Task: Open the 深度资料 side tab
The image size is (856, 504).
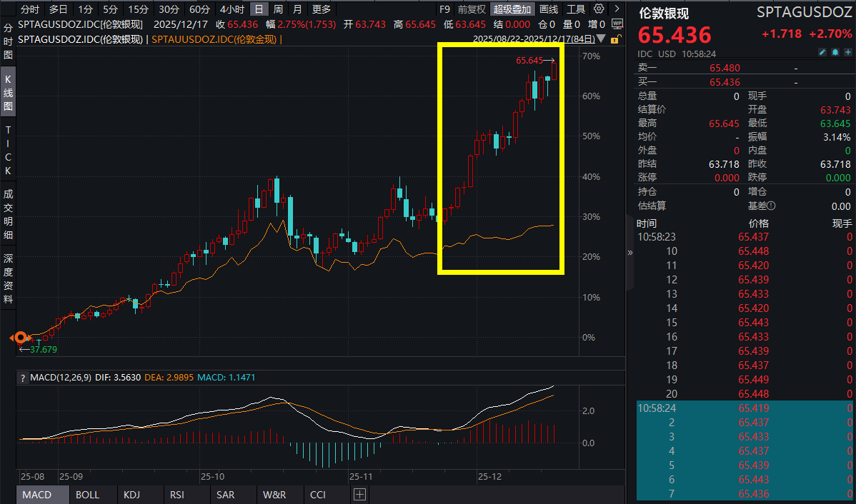Action: click(x=8, y=278)
